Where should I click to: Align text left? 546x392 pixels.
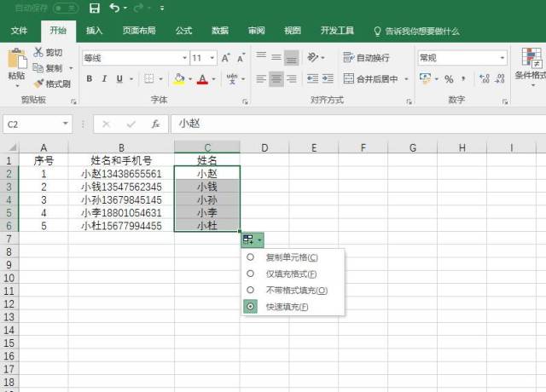click(x=261, y=79)
